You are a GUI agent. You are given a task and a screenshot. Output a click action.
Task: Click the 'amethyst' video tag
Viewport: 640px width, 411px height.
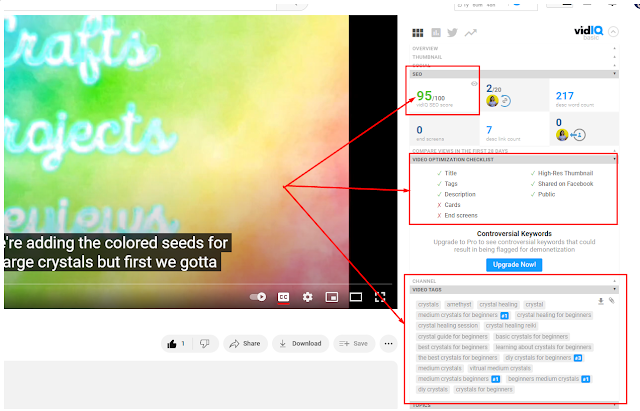(x=459, y=304)
